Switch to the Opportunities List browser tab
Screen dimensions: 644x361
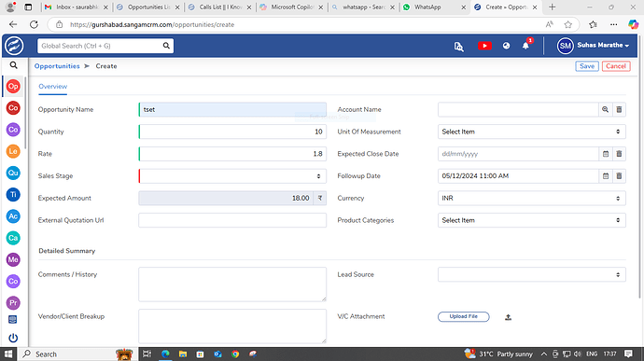pos(148,7)
